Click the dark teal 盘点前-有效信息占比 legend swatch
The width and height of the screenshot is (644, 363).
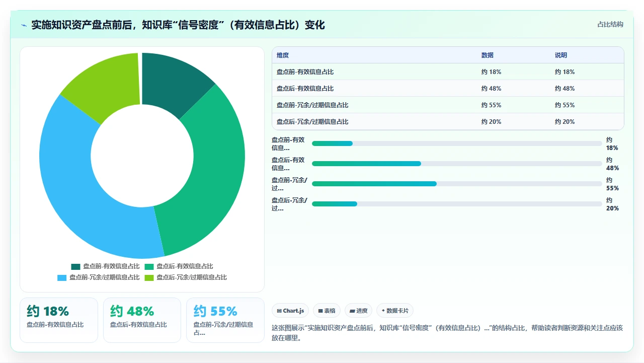pyautogui.click(x=76, y=266)
